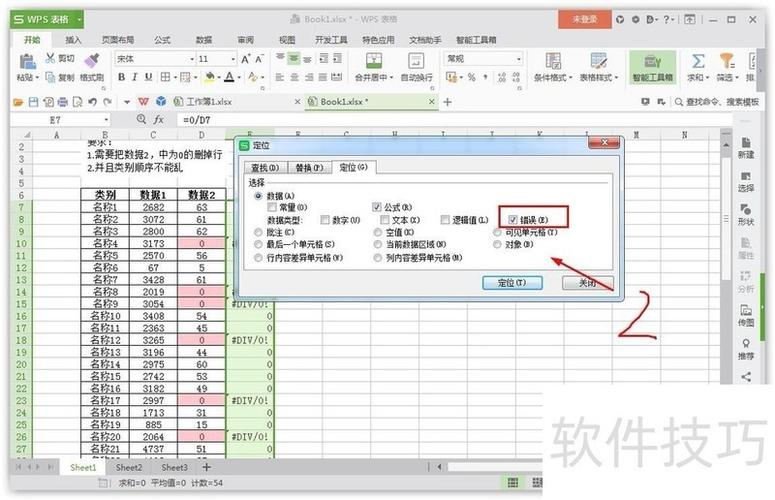Switch to the Find (查找) tab in the dialog
The width and height of the screenshot is (775, 500).
click(x=265, y=167)
